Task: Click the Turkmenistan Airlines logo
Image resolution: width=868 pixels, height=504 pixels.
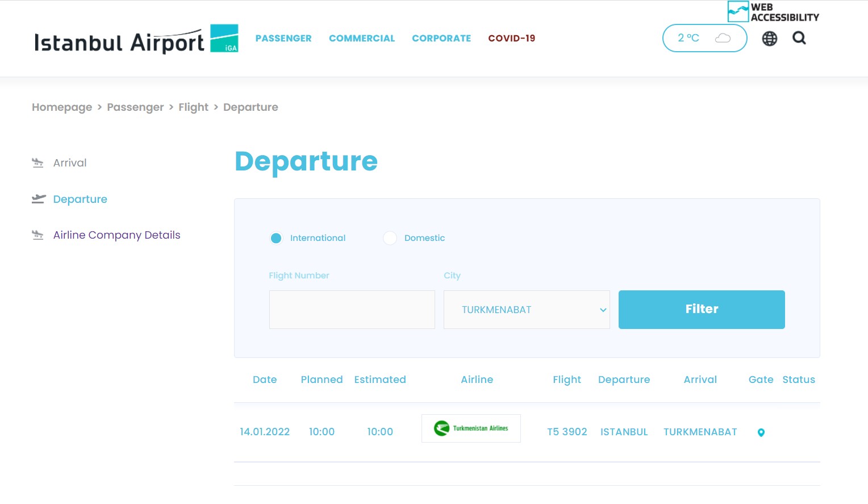Action: click(471, 428)
